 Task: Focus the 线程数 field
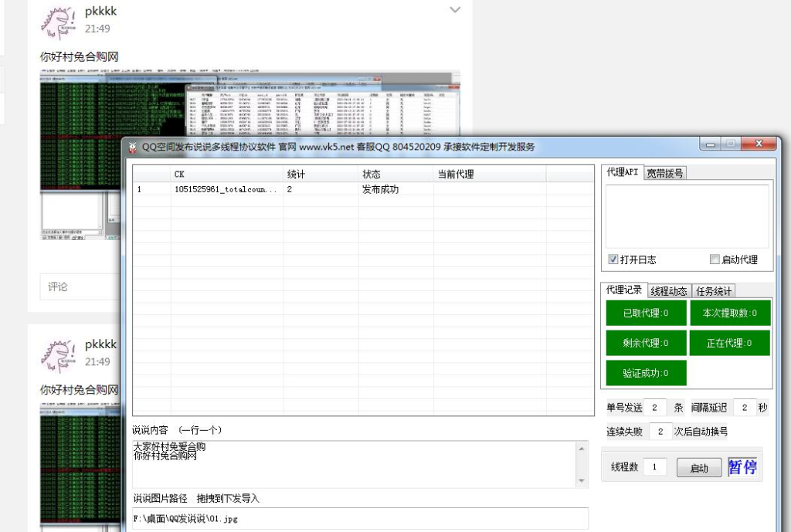[656, 467]
